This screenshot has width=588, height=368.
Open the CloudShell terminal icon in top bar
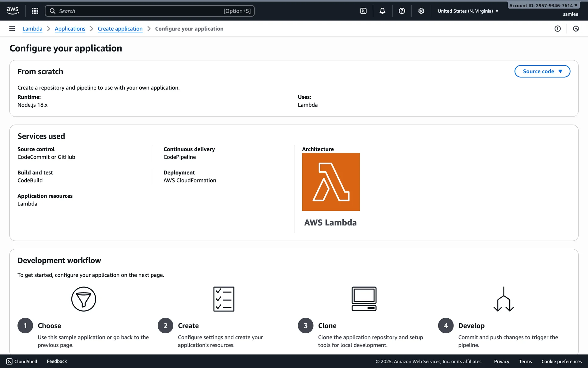click(x=363, y=11)
